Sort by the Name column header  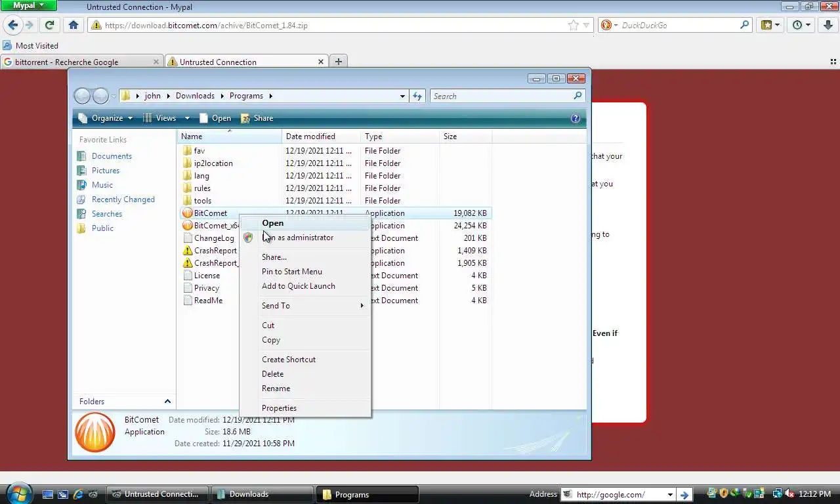230,136
